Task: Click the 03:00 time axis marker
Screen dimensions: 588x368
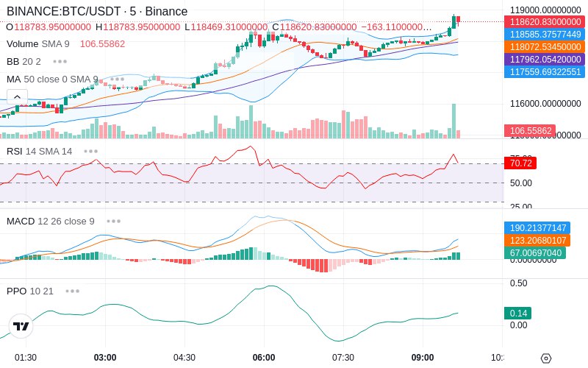Action: pos(105,358)
